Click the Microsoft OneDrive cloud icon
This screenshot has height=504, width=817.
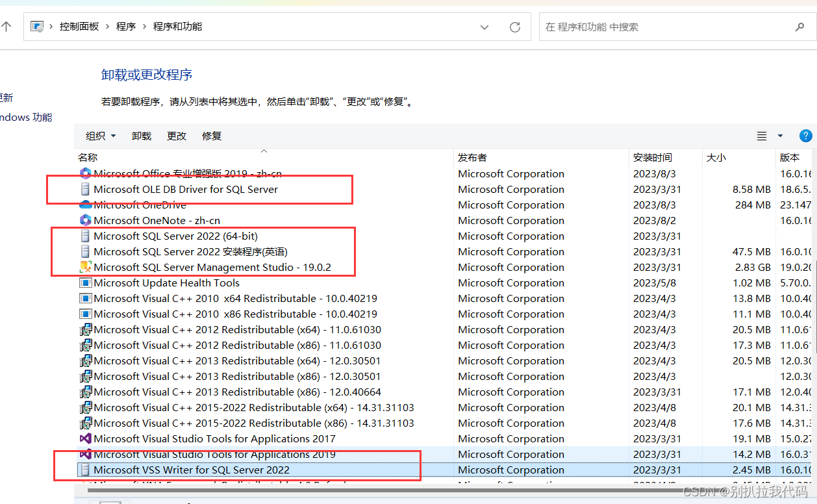85,205
